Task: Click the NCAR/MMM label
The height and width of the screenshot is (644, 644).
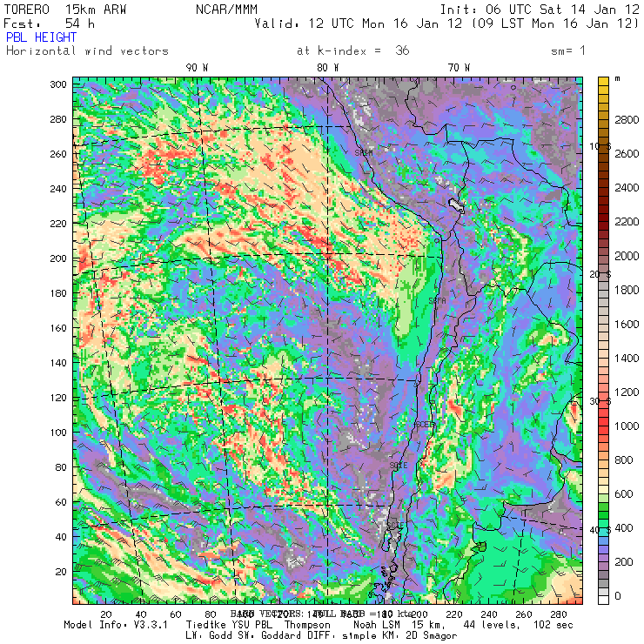Action: click(x=226, y=10)
